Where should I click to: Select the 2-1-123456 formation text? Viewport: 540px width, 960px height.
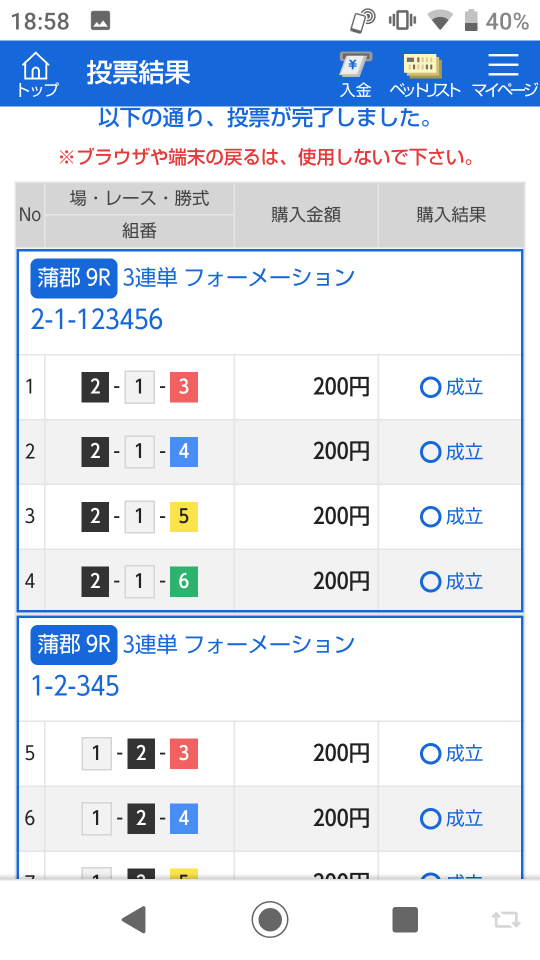coord(97,319)
